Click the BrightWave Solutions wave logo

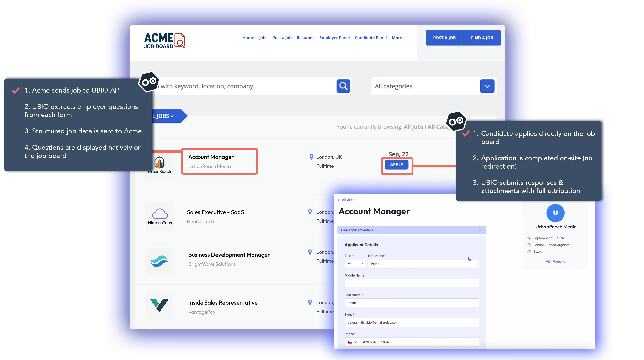159,261
